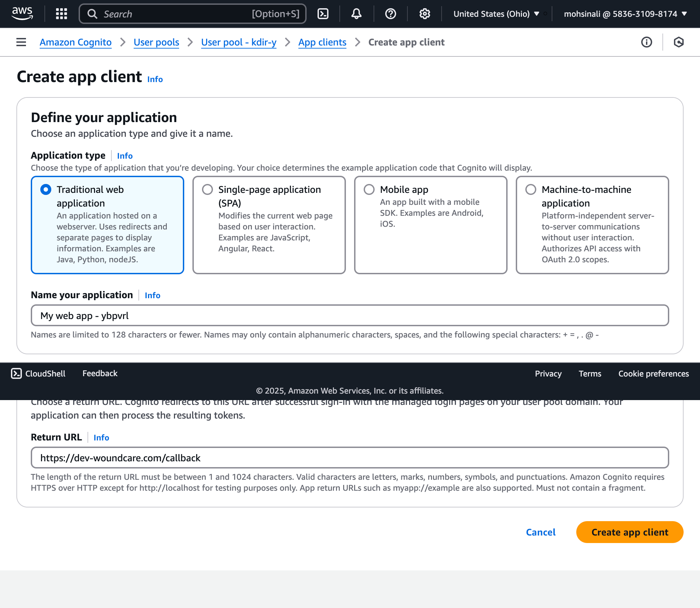This screenshot has width=700, height=608.
Task: Click the AWS logo in the top bar
Action: 23,14
